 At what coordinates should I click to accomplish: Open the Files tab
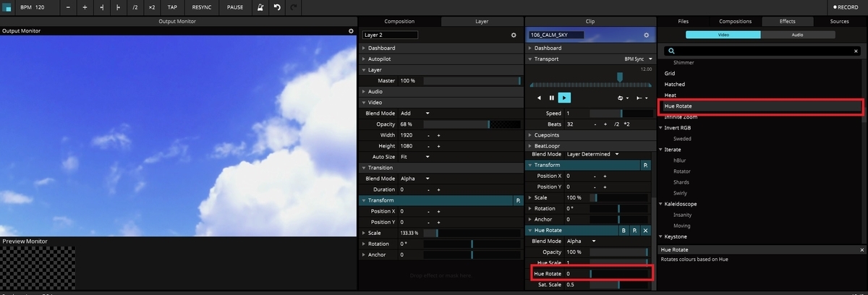tap(683, 22)
